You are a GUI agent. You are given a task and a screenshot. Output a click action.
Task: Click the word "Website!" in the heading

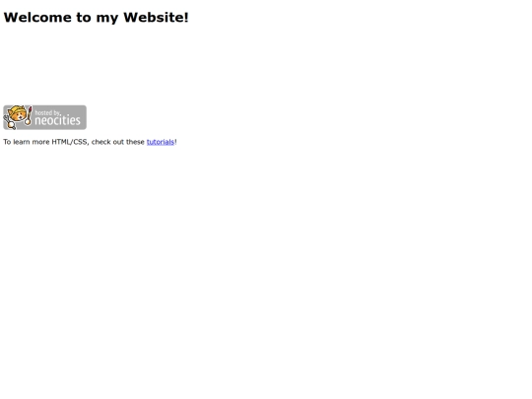(156, 18)
